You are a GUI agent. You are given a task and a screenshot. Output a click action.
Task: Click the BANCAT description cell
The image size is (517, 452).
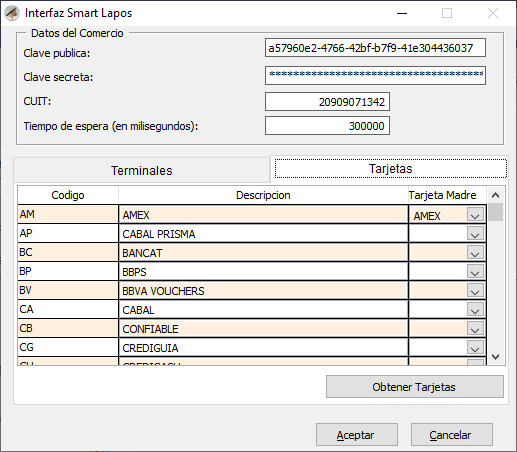click(x=263, y=253)
